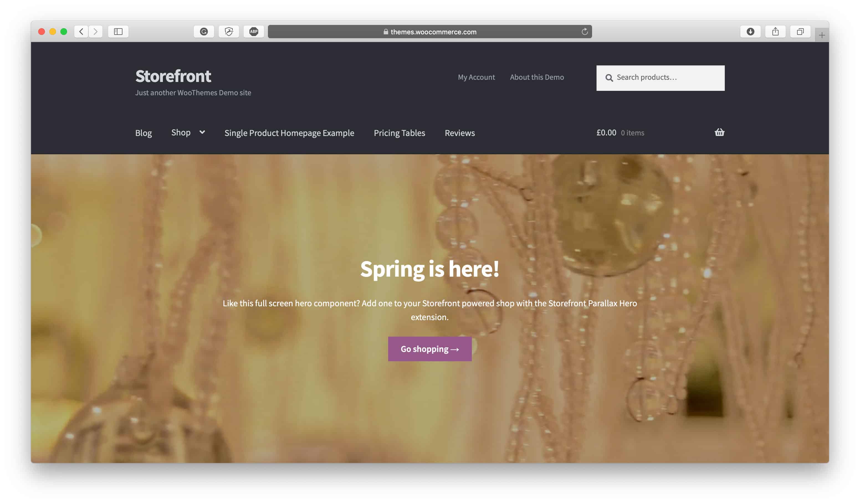
Task: Select the Blog menu item
Action: point(143,133)
